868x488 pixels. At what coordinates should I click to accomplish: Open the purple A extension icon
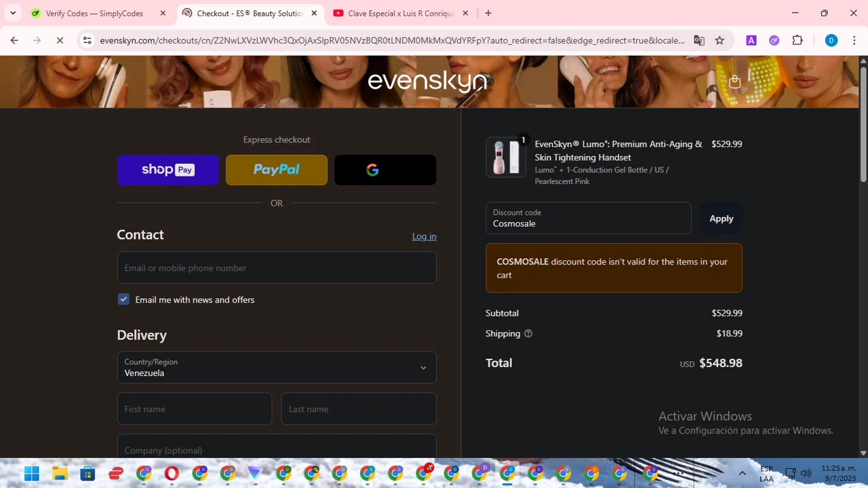click(751, 40)
